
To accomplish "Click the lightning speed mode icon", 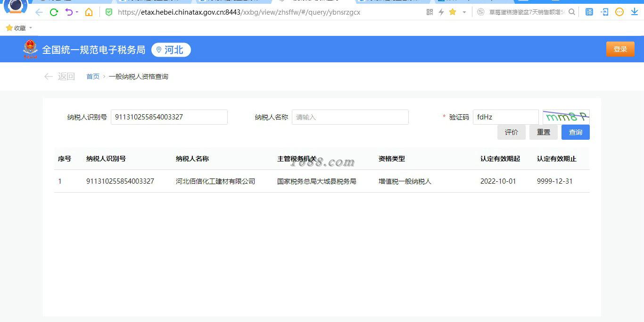I will pos(441,12).
